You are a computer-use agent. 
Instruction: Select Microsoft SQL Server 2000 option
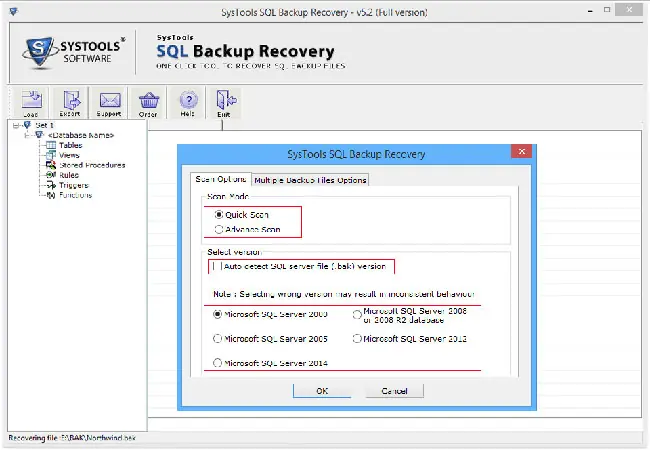tap(217, 314)
